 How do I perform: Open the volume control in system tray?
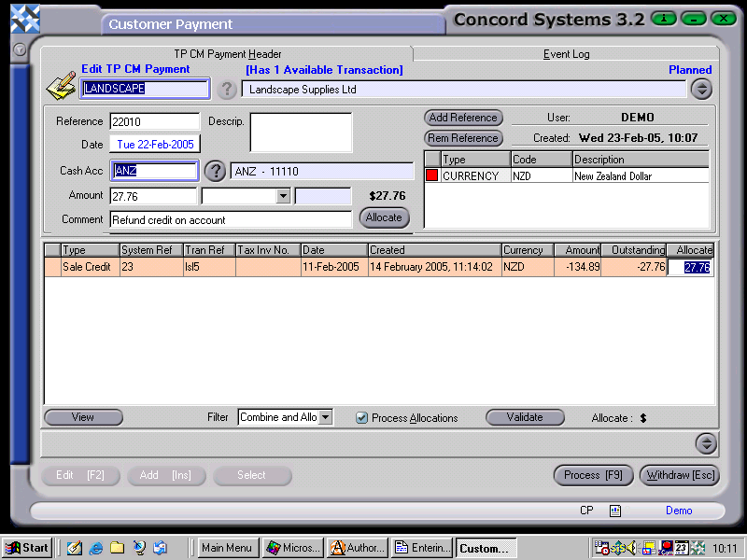pos(631,548)
